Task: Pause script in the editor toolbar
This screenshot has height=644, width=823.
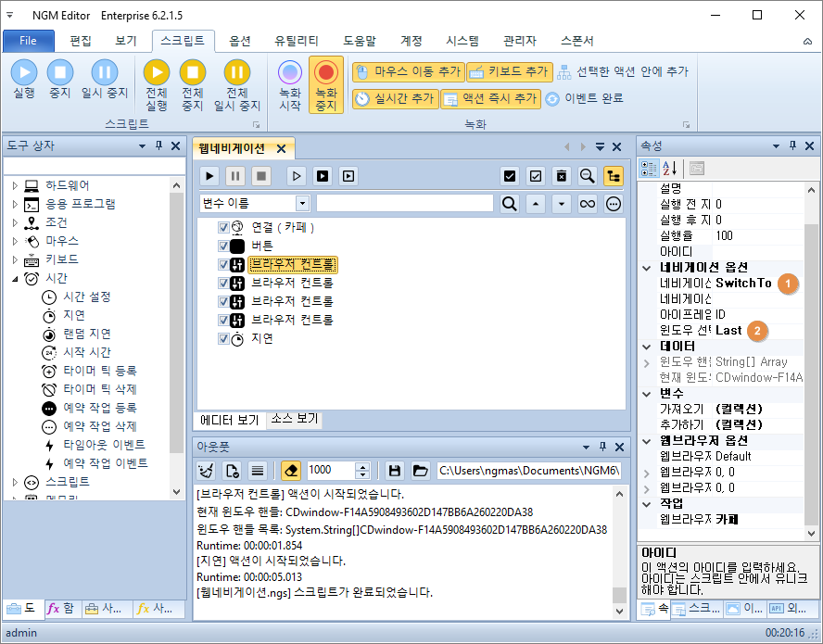Action: coord(235,176)
